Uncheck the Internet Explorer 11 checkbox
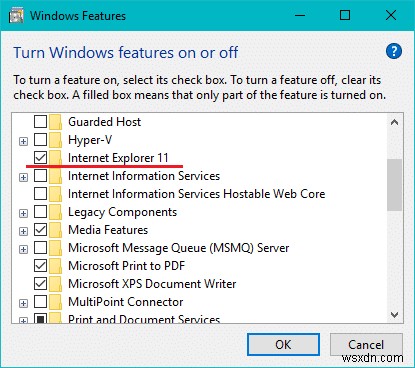The height and width of the screenshot is (368, 415). pyautogui.click(x=40, y=157)
